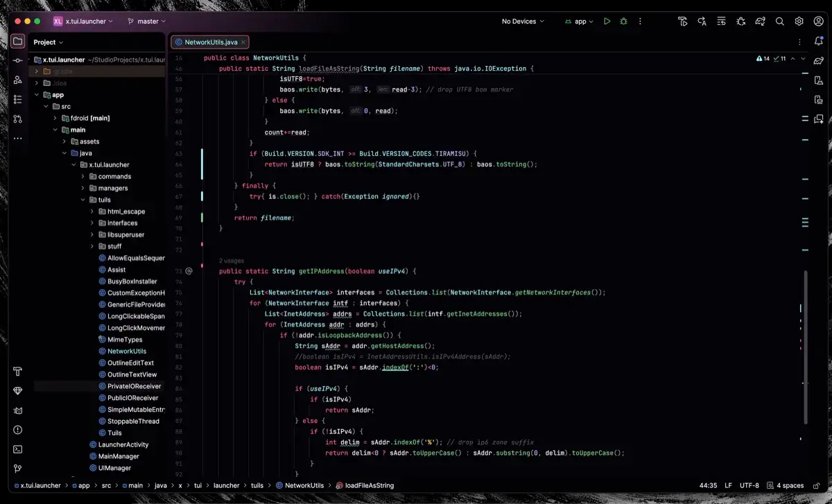Run the app configuration

pyautogui.click(x=607, y=21)
